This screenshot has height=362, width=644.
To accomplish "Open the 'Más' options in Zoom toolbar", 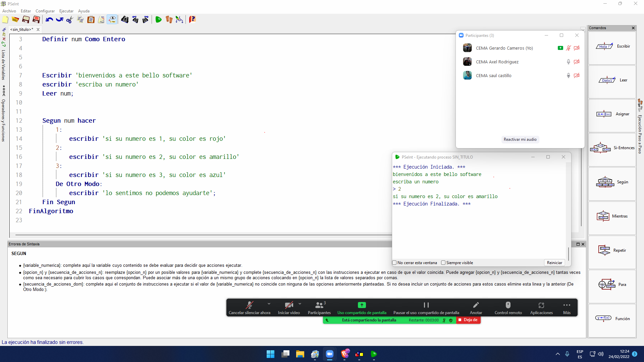I will tap(567, 308).
